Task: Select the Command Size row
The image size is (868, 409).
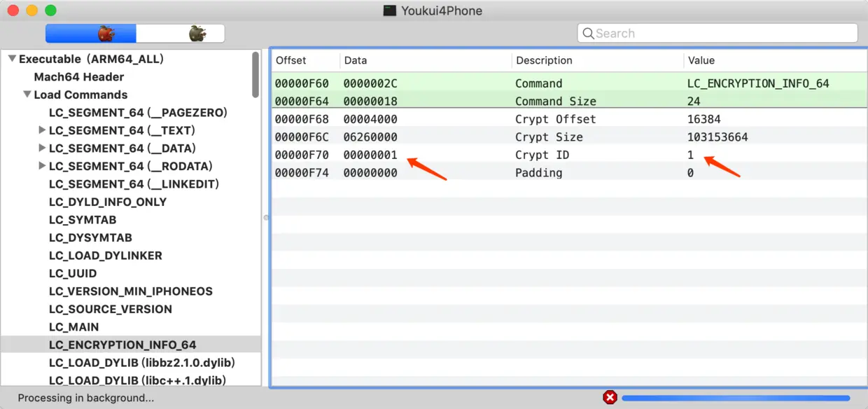Action: click(x=569, y=101)
